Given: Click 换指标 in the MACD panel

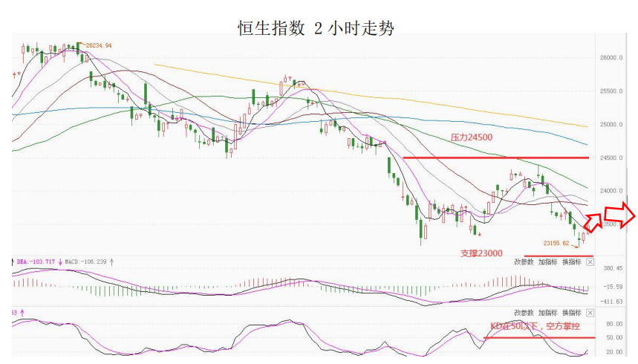Looking at the screenshot, I should (x=572, y=262).
